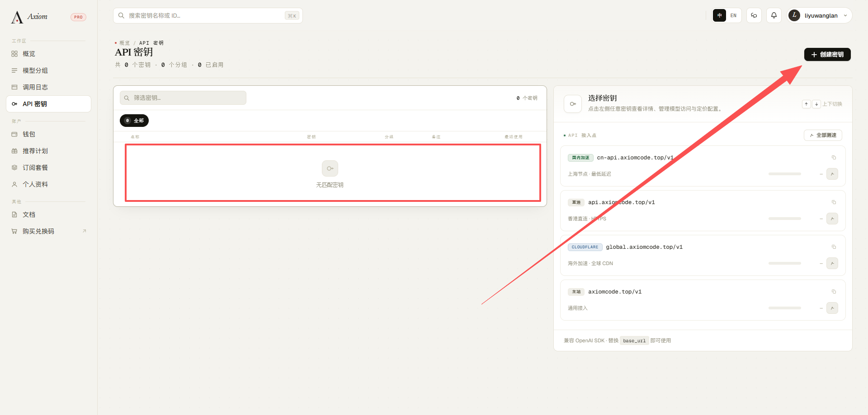Click the key icon beside 选择密钥

573,104
